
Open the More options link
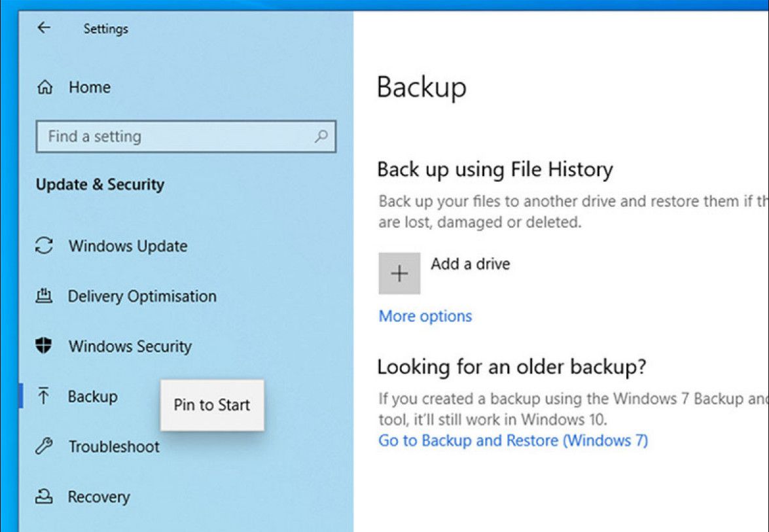click(425, 316)
